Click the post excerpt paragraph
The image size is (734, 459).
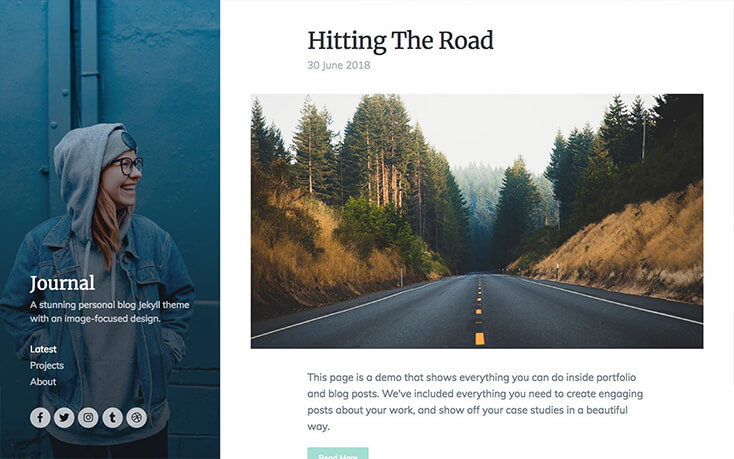(x=475, y=402)
